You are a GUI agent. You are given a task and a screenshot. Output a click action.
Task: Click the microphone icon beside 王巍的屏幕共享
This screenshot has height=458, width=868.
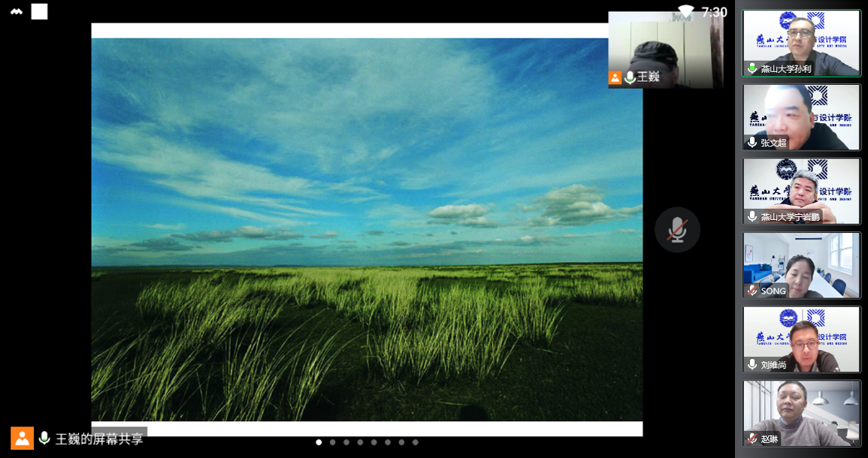click(44, 438)
